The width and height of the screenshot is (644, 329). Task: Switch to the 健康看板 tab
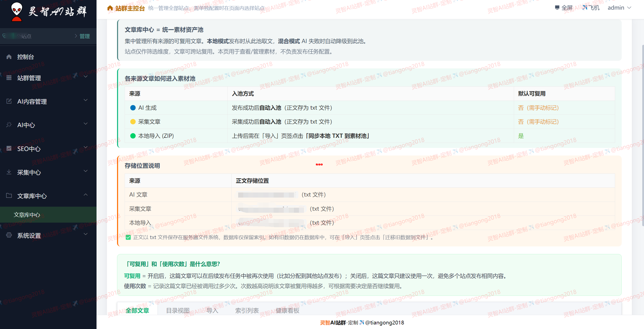287,311
